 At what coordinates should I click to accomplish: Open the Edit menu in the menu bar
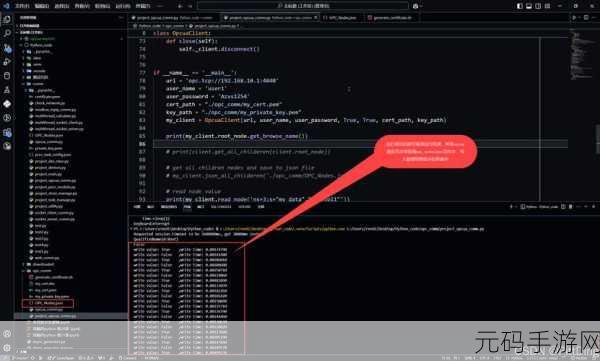coord(42,6)
